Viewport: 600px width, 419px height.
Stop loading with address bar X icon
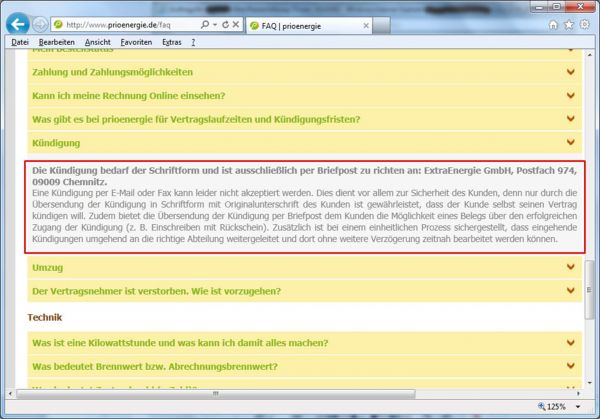(x=236, y=24)
